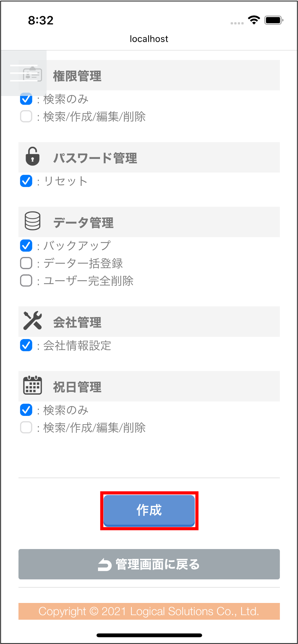The image size is (298, 644).
Task: Tap the localhost address bar
Action: click(x=149, y=39)
